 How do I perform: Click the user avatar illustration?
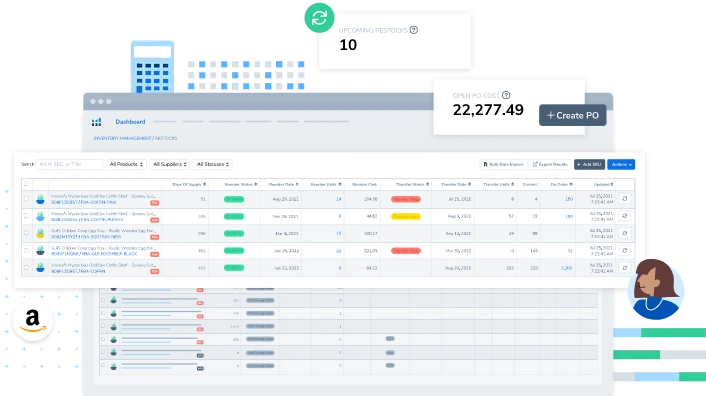pos(656,289)
